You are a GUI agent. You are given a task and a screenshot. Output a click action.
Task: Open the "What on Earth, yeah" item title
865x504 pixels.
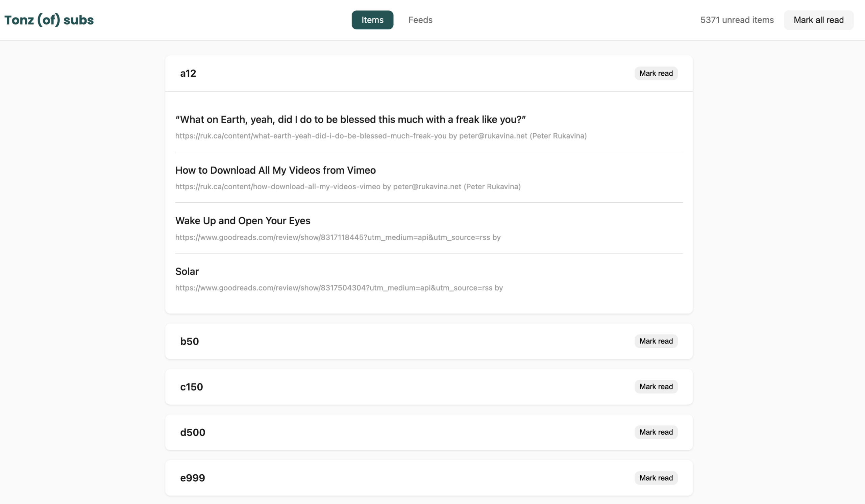350,119
